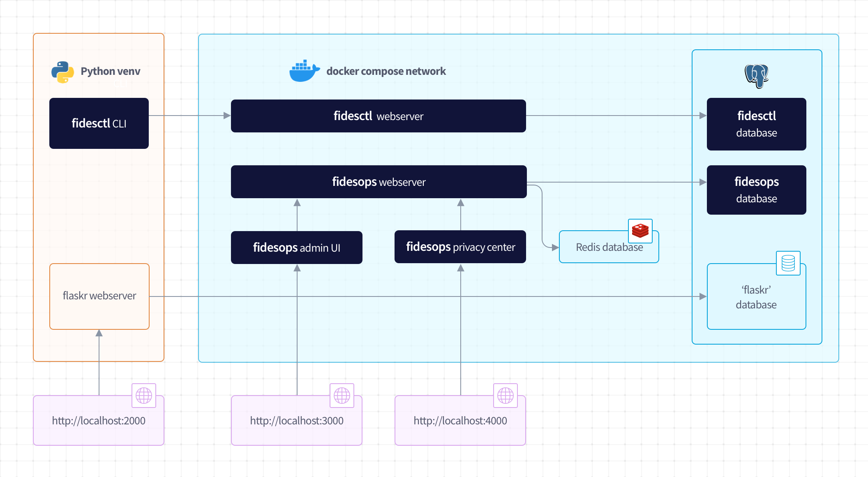Select the fidesops admin UI box

pos(296,248)
